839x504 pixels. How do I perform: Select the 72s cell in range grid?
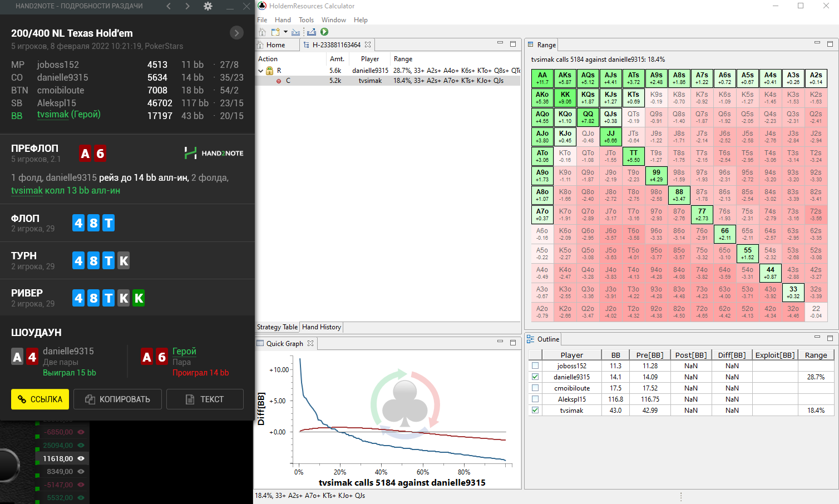click(x=816, y=215)
